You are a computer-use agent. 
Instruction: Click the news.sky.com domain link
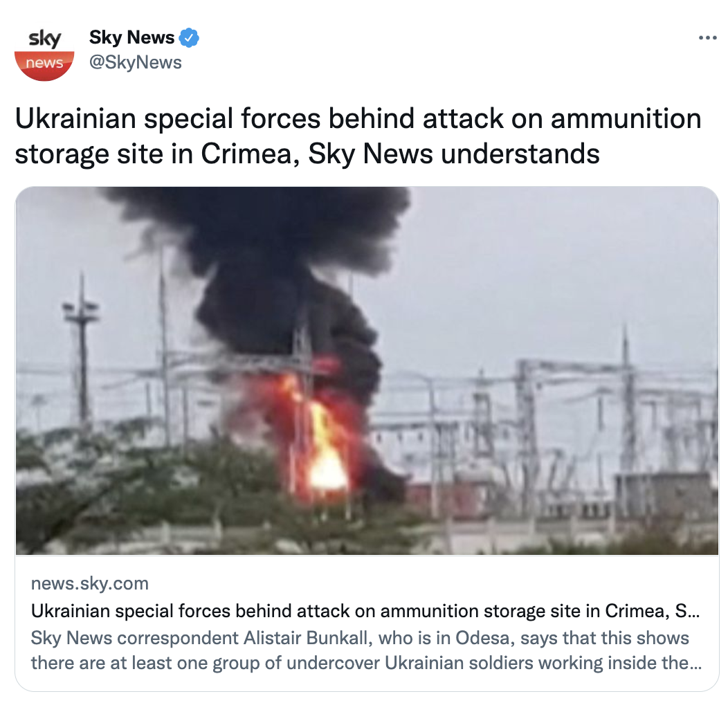pos(89,583)
